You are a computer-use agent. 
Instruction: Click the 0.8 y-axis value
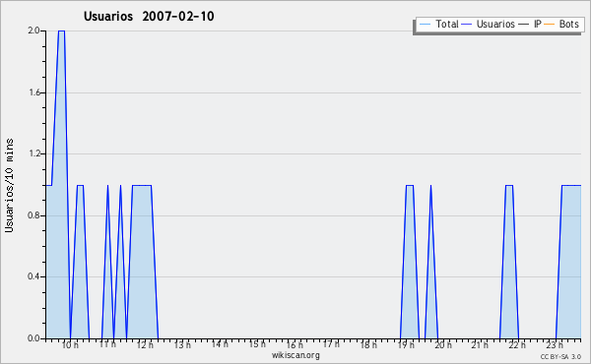pyautogui.click(x=33, y=215)
